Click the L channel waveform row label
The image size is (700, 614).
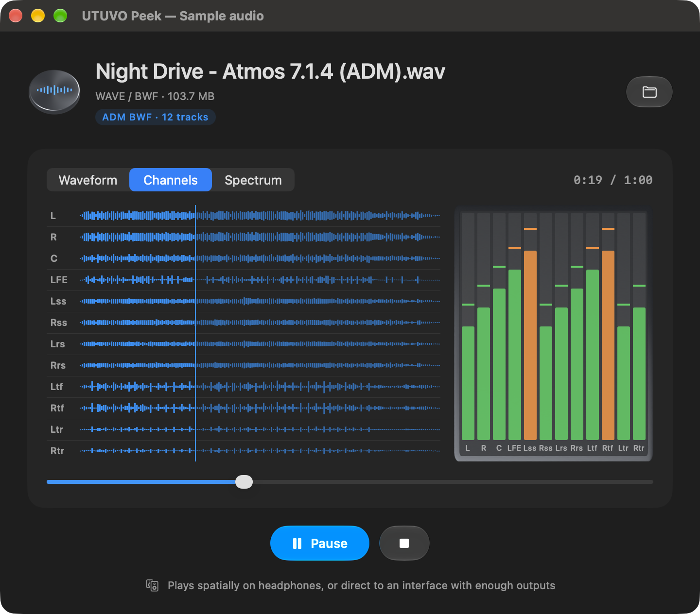click(x=53, y=216)
